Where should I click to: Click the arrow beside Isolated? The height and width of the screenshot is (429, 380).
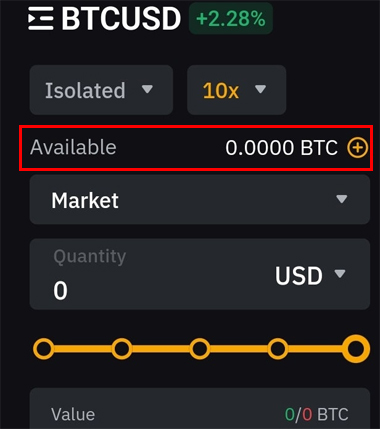(x=147, y=89)
